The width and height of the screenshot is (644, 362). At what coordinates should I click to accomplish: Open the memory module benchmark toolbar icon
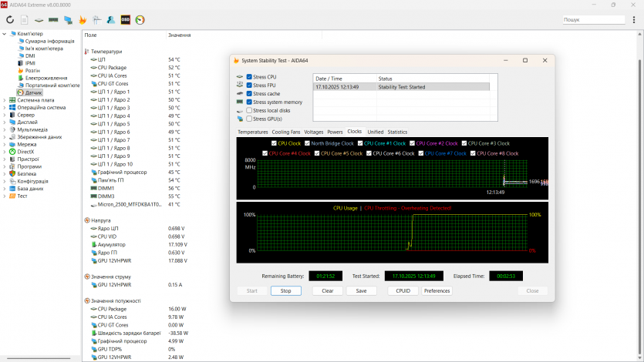(53, 19)
